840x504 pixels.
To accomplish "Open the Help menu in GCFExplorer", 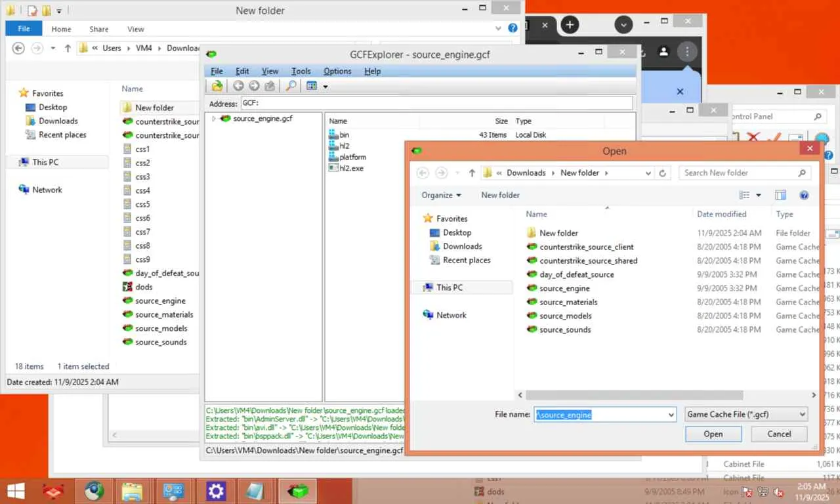I will 373,71.
